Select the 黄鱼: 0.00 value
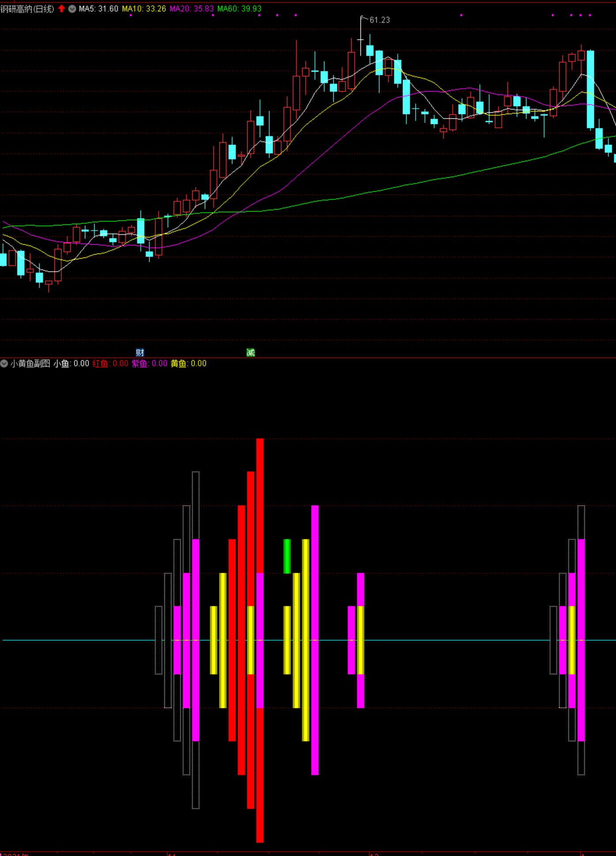Image resolution: width=616 pixels, height=856 pixels. point(189,364)
